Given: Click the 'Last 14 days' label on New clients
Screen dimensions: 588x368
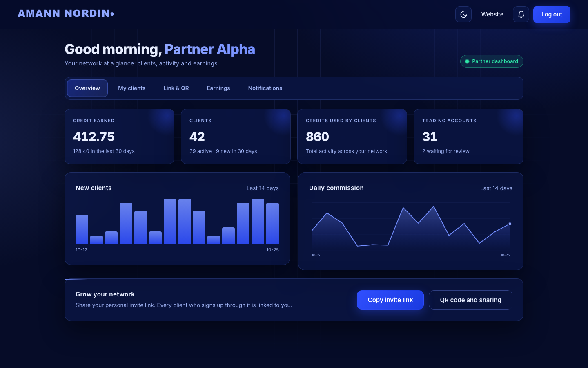Looking at the screenshot, I should [x=263, y=188].
